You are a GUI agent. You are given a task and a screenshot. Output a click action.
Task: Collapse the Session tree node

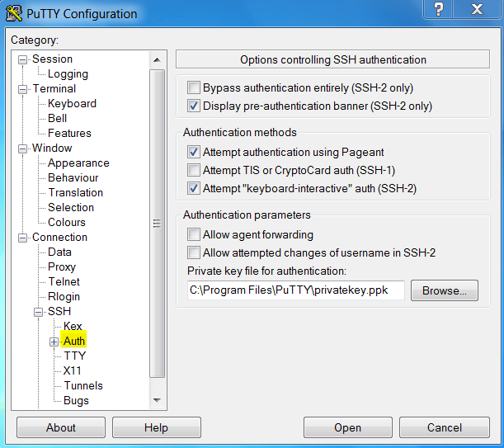coord(22,59)
